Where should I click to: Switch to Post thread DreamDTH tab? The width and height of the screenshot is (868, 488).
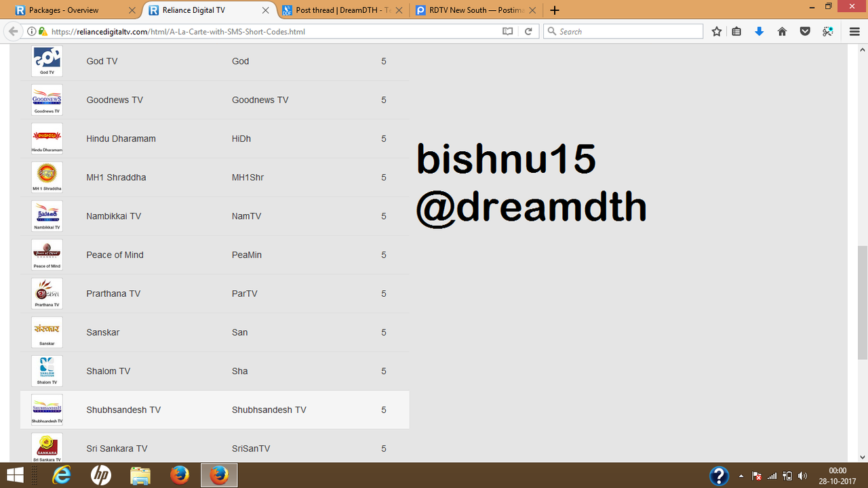(342, 10)
